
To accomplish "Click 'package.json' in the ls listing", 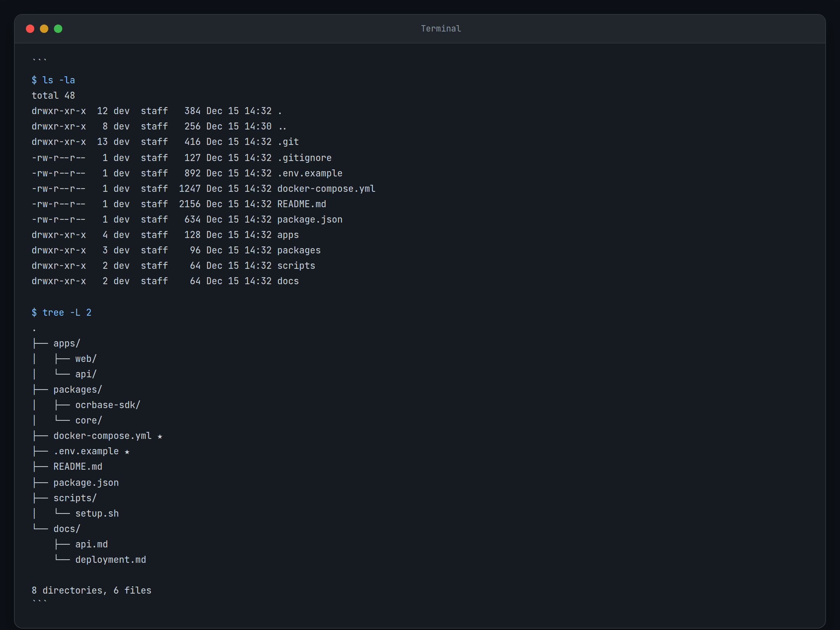I will (310, 220).
